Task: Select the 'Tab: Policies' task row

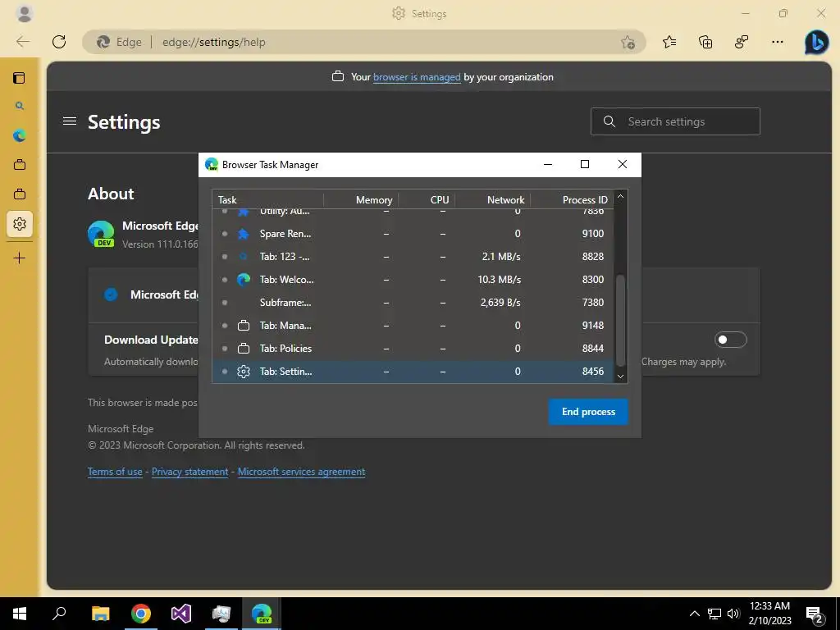Action: (x=413, y=349)
